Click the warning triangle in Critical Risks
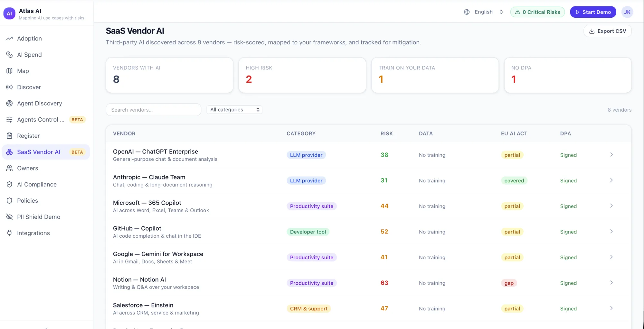644x329 pixels. (517, 12)
